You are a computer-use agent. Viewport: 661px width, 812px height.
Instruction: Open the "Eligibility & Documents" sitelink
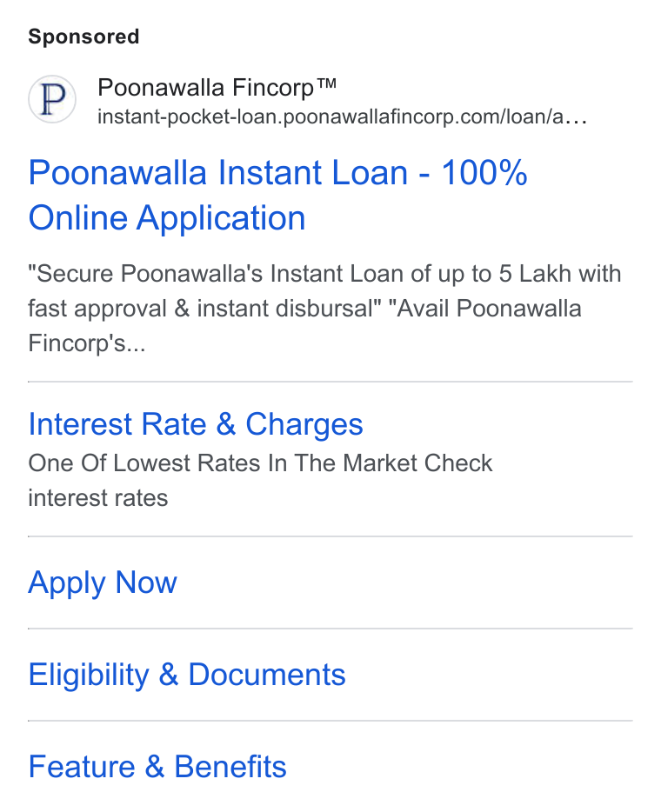(186, 675)
